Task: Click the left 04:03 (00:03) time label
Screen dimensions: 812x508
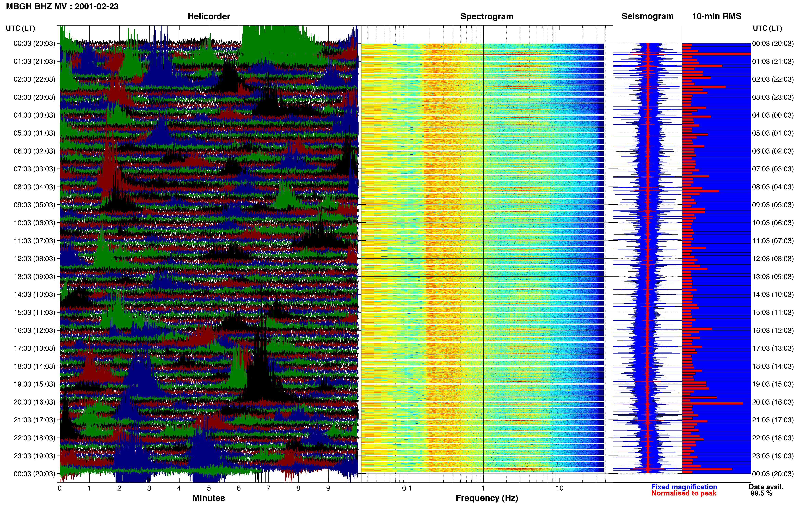Action: 34,115
